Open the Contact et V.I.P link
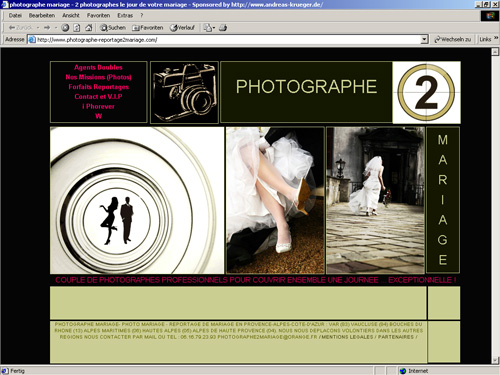 coord(98,97)
